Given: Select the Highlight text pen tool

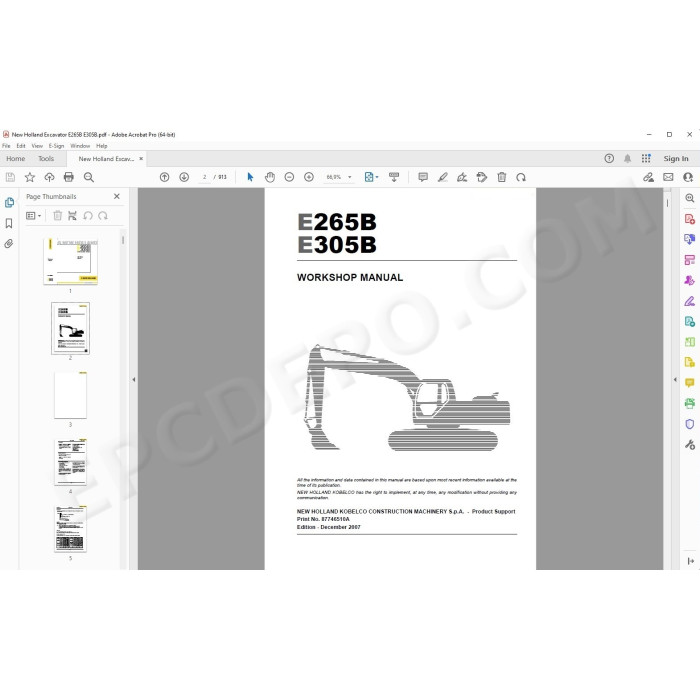Looking at the screenshot, I should tap(442, 177).
